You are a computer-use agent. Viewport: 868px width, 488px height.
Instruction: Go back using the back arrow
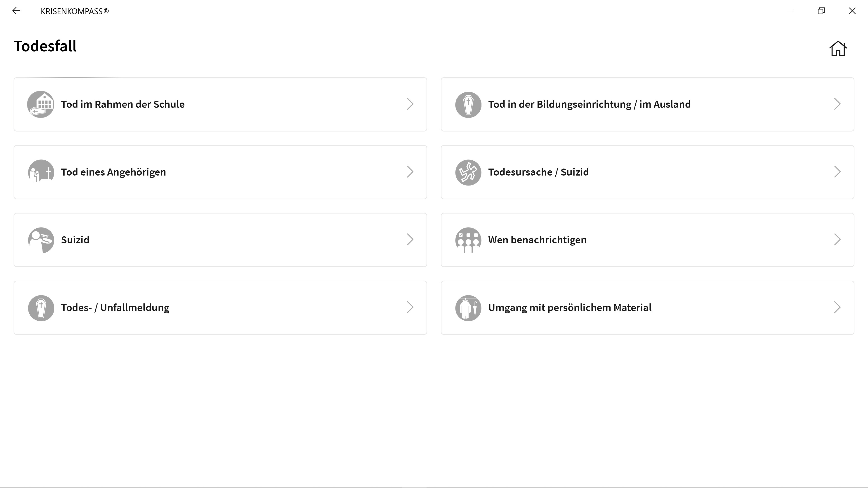click(x=16, y=11)
